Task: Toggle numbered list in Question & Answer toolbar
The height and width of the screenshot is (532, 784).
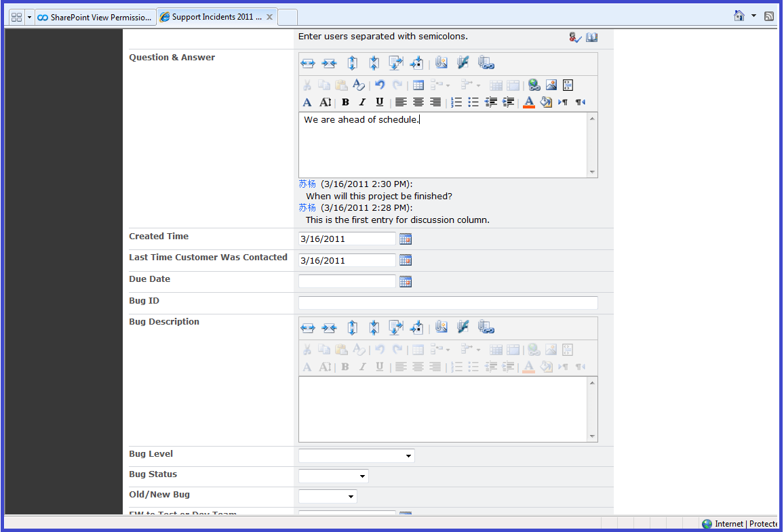Action: [456, 102]
